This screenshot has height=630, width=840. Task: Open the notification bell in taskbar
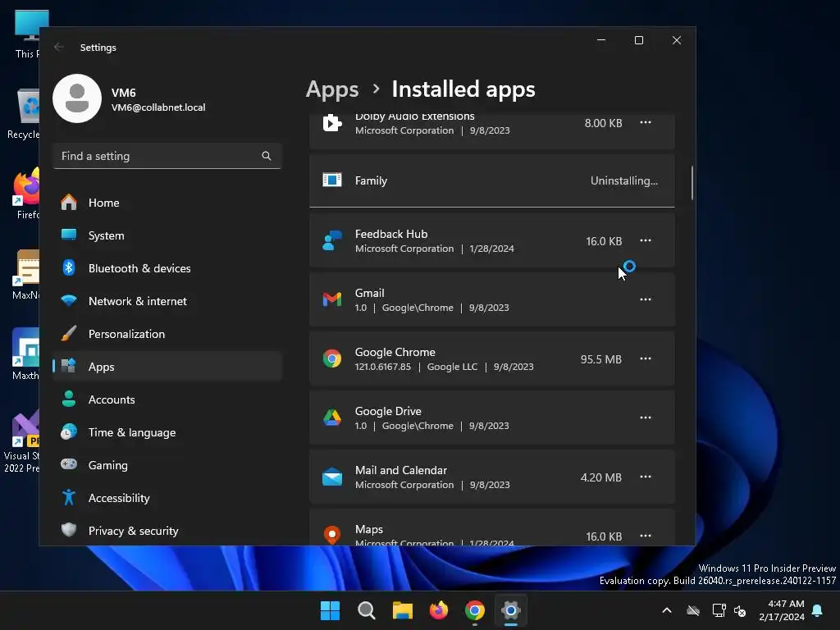click(818, 610)
